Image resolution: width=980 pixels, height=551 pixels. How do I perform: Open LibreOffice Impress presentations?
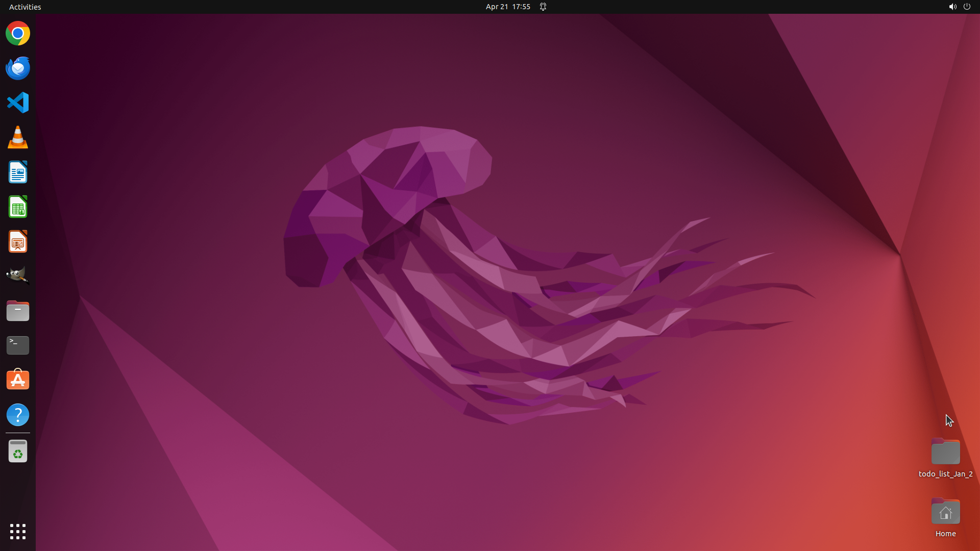(x=18, y=242)
